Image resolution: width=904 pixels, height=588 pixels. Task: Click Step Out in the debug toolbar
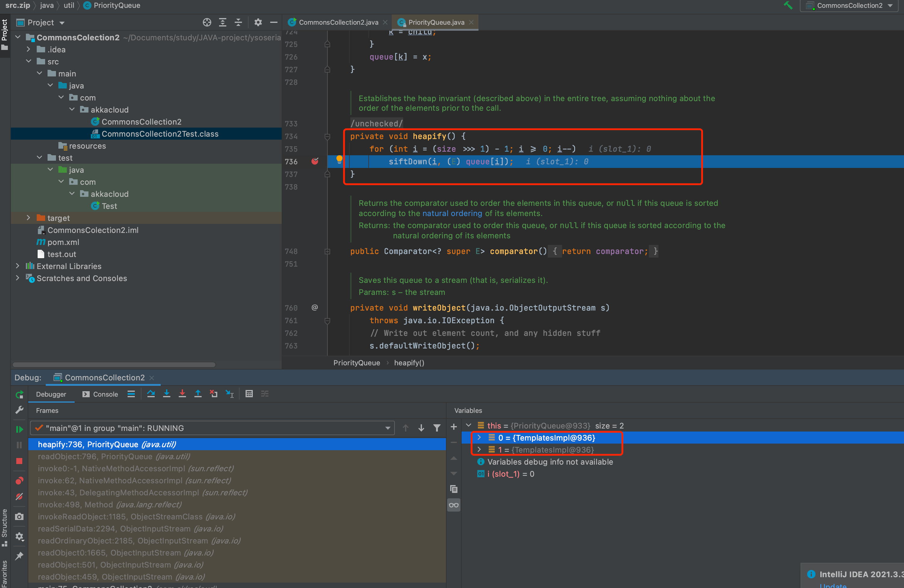pos(198,394)
